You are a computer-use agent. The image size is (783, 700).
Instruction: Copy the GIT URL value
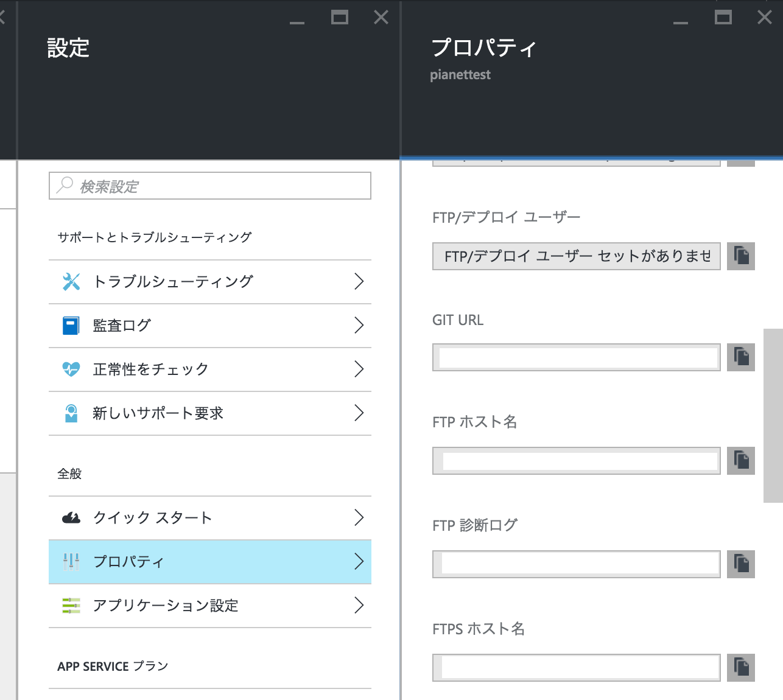(x=741, y=357)
